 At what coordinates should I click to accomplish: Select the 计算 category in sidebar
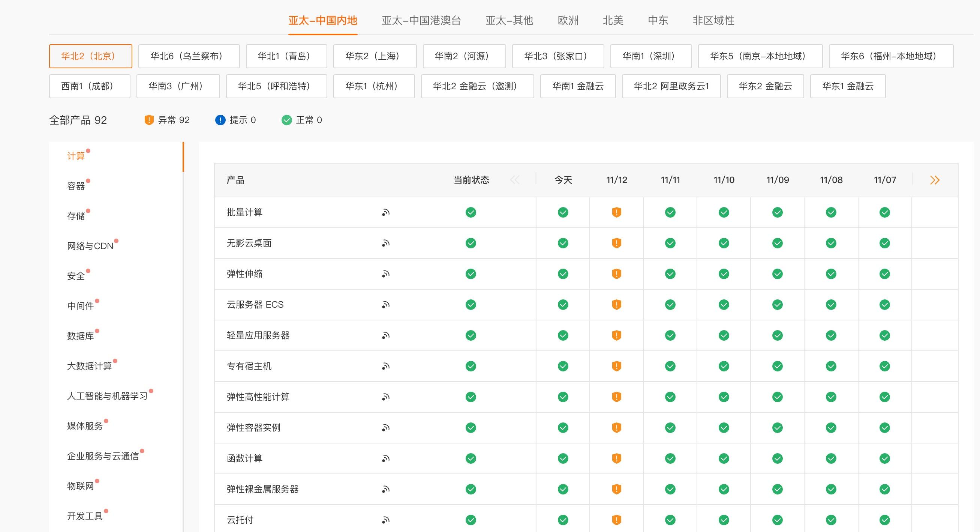[x=76, y=156]
